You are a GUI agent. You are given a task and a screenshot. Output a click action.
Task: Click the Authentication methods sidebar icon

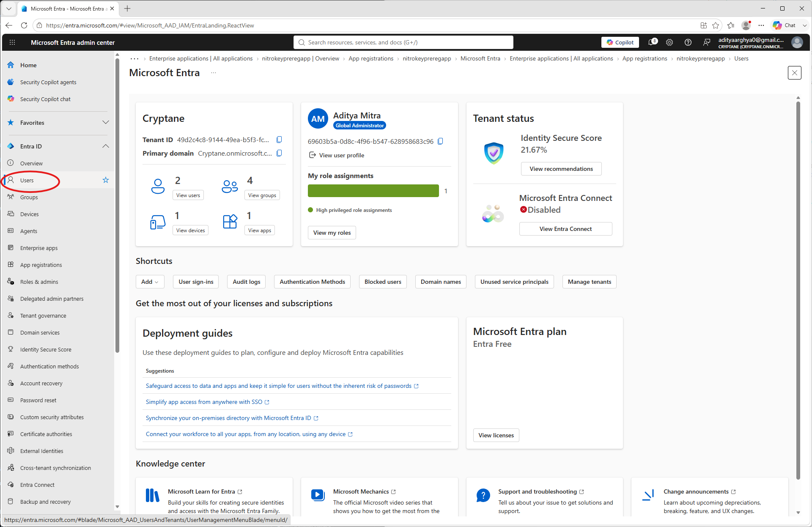coord(11,366)
